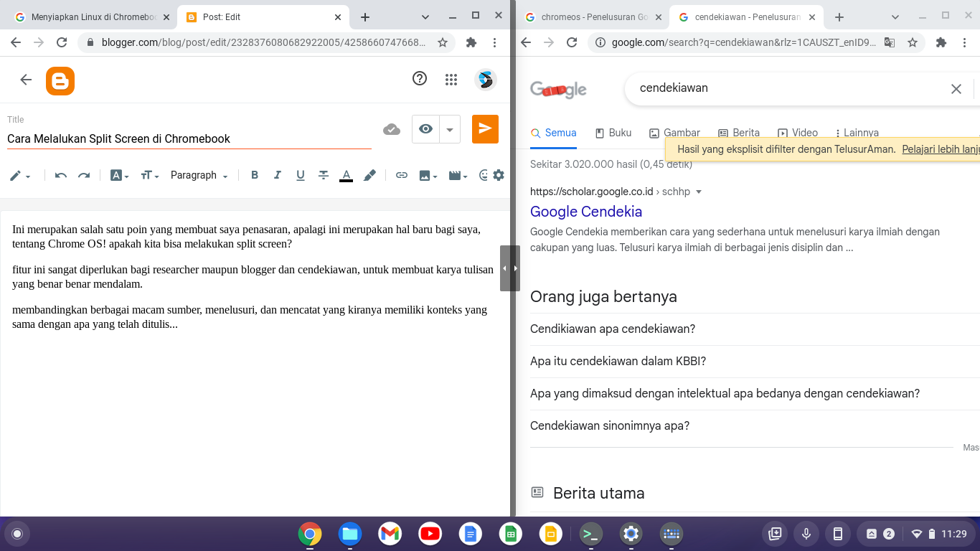
Task: Go back in the Google search window
Action: coord(526,42)
